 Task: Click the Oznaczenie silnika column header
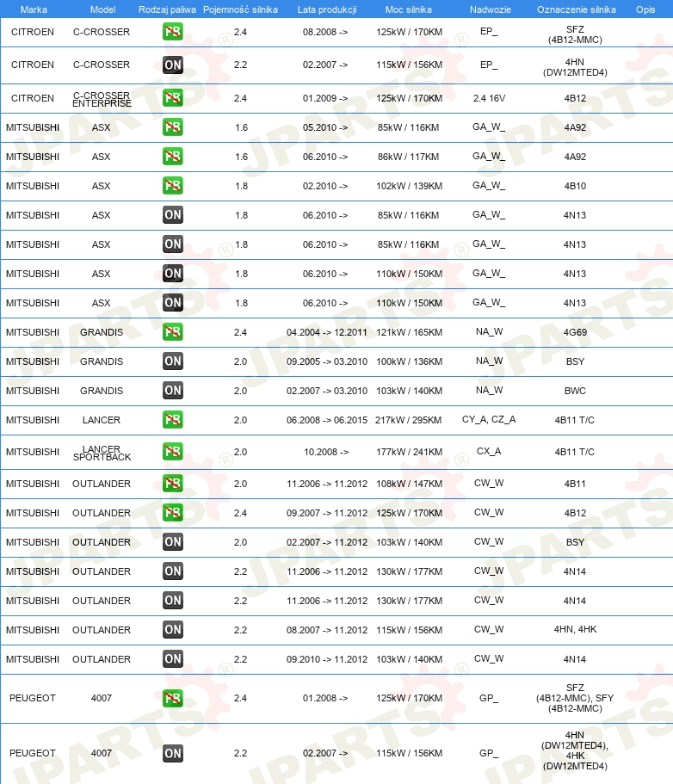point(576,9)
